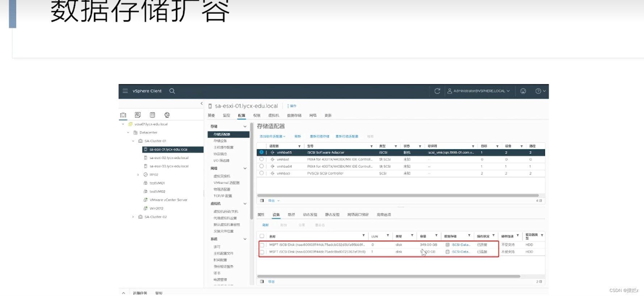Select testVM01 in the inventory tree
The width and height of the screenshot is (644, 296).
click(x=157, y=183)
